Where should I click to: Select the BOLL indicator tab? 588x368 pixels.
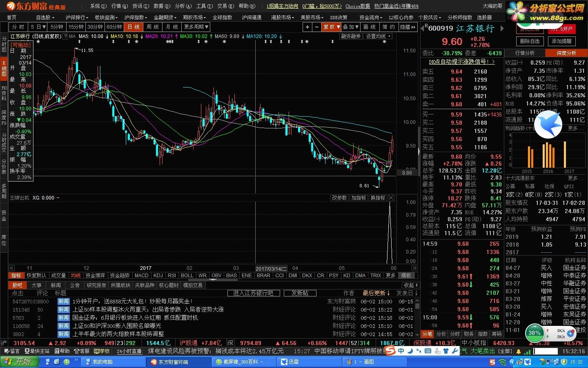pos(187,276)
